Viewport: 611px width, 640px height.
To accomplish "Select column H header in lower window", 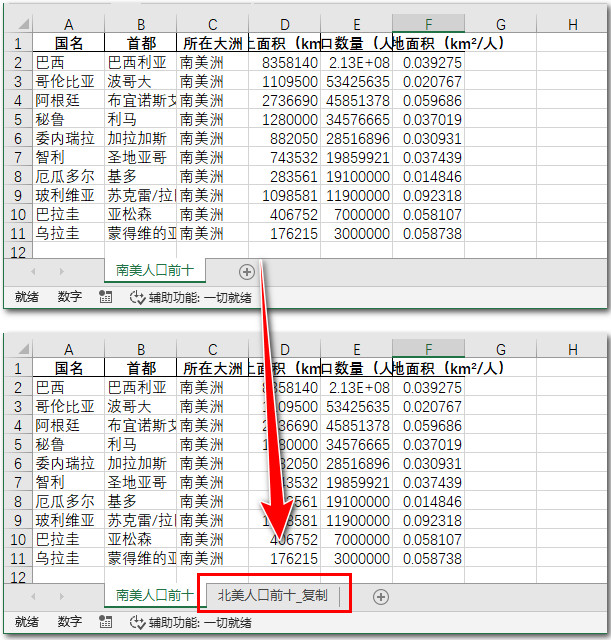I will tap(573, 349).
